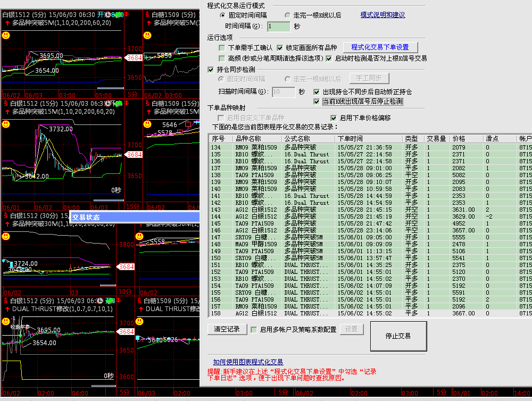Image resolution: width=532 pixels, height=401 pixels.
Task: Toggle 锁定画面所有品种 checkbox
Action: (x=280, y=48)
